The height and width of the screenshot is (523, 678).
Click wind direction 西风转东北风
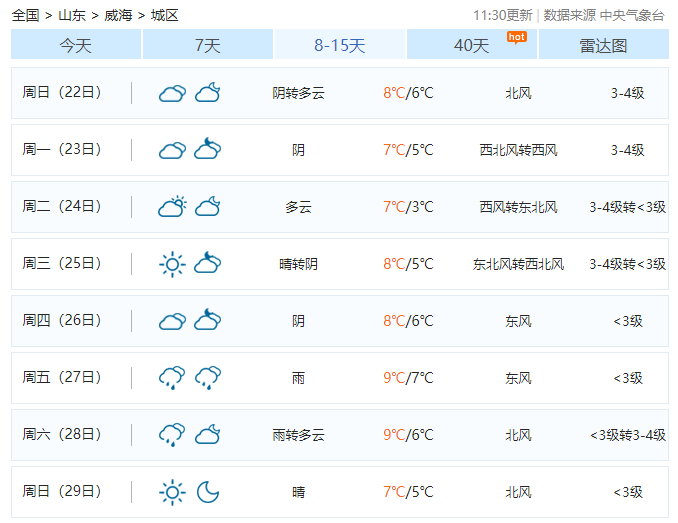coord(518,207)
